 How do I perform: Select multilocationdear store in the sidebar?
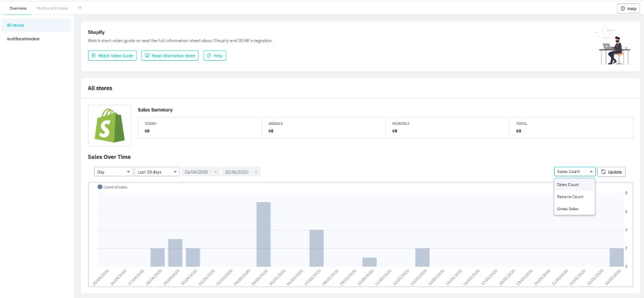click(22, 39)
